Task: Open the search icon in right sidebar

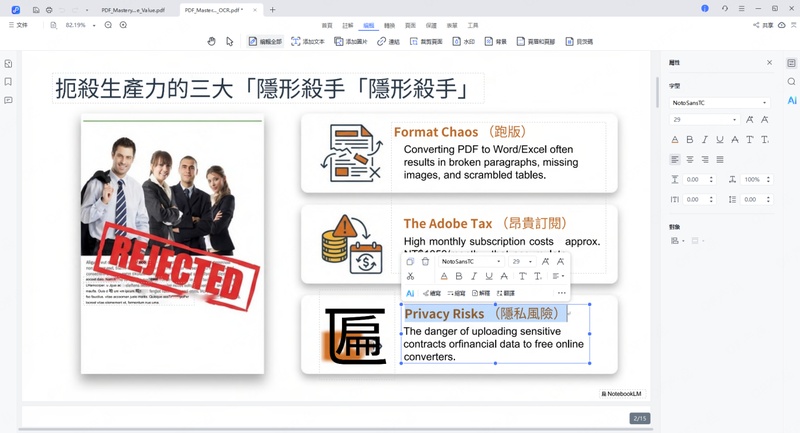Action: pyautogui.click(x=791, y=82)
